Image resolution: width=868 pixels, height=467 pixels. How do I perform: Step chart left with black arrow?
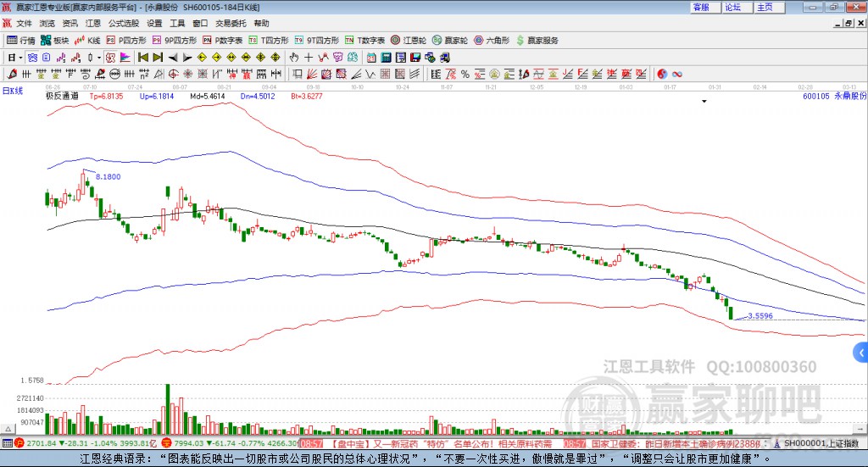pyautogui.click(x=173, y=58)
